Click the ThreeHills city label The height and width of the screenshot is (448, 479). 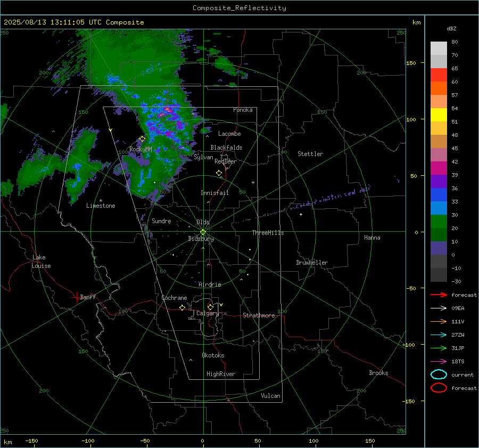[268, 233]
